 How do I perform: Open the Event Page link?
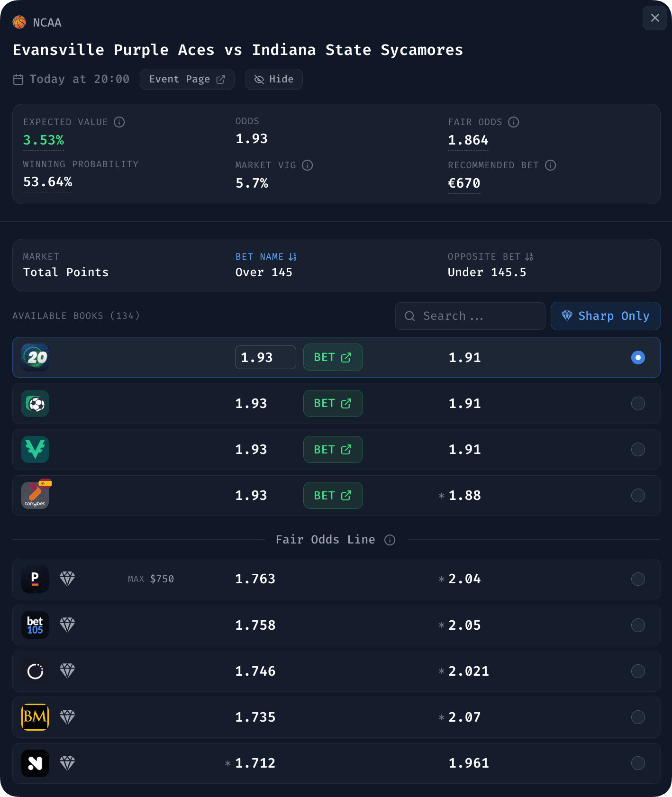(x=187, y=80)
